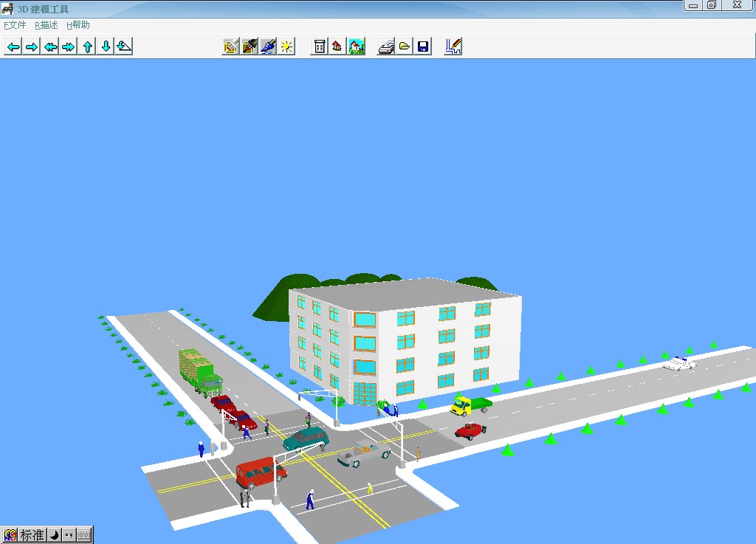Image resolution: width=756 pixels, height=544 pixels.
Task: Click the open folder icon
Action: (x=404, y=47)
